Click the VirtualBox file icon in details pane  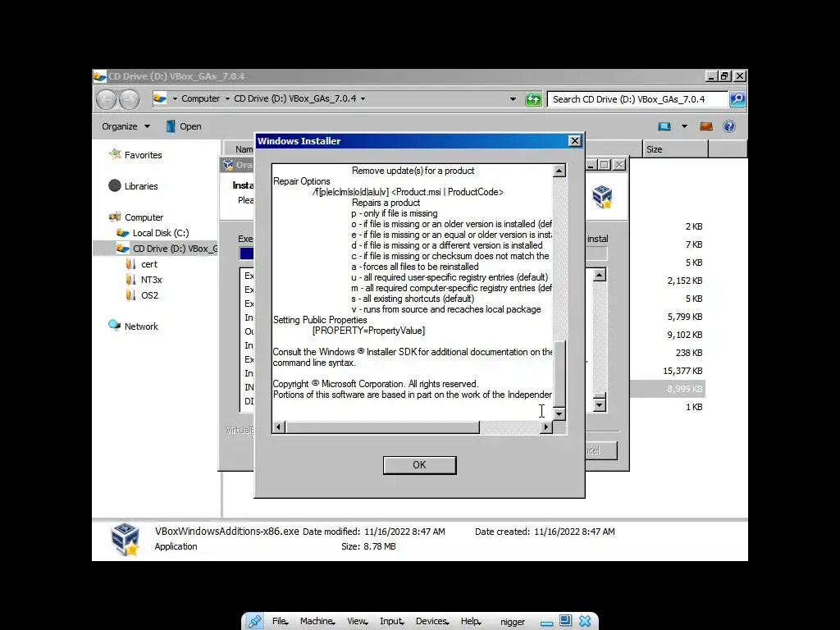[x=126, y=539]
